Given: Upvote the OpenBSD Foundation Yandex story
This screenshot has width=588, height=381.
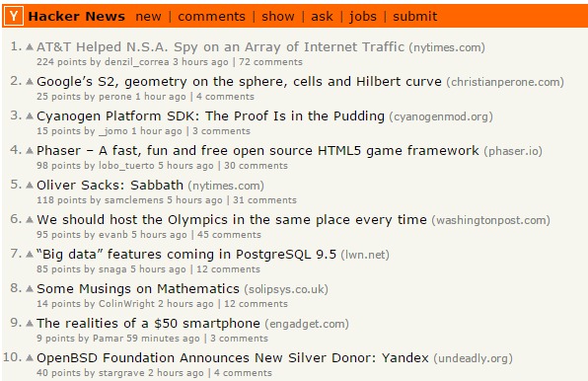Looking at the screenshot, I should [x=30, y=357].
